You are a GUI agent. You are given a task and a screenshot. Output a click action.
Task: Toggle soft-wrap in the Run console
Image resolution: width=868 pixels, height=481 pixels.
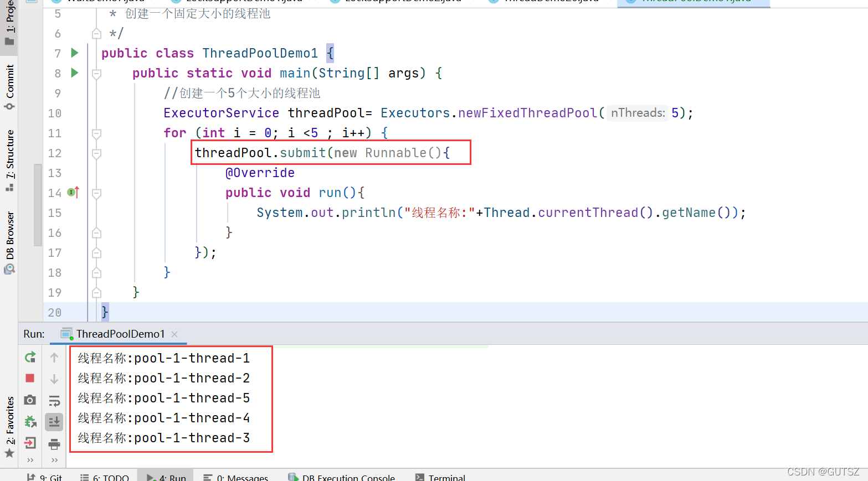pyautogui.click(x=54, y=401)
